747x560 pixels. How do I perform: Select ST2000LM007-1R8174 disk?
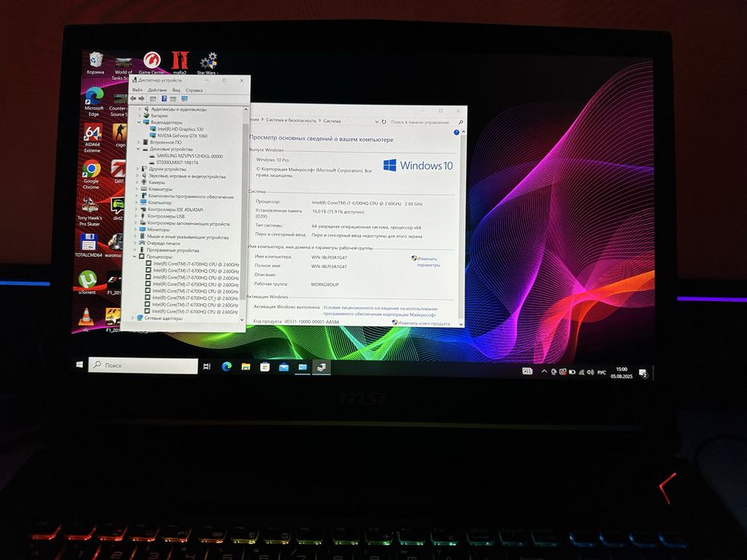(x=174, y=162)
